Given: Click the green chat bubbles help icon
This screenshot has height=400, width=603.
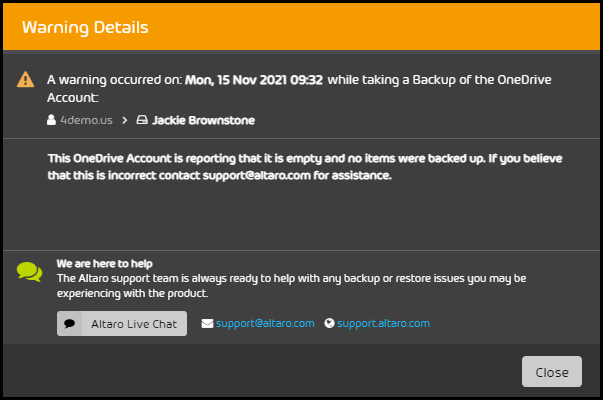Looking at the screenshot, I should [x=29, y=272].
